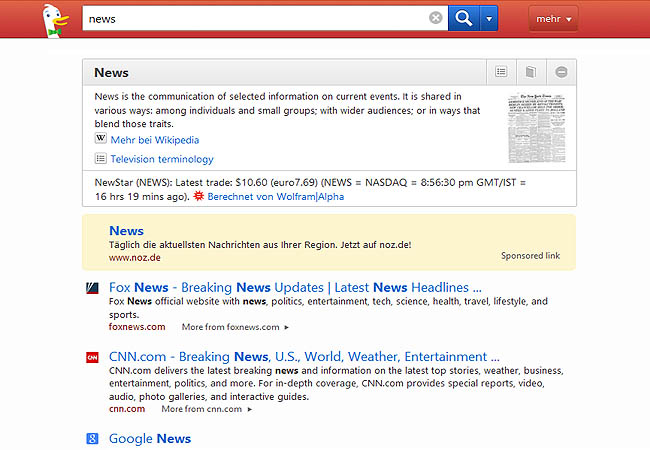Open the 'mehr' menu

(553, 19)
